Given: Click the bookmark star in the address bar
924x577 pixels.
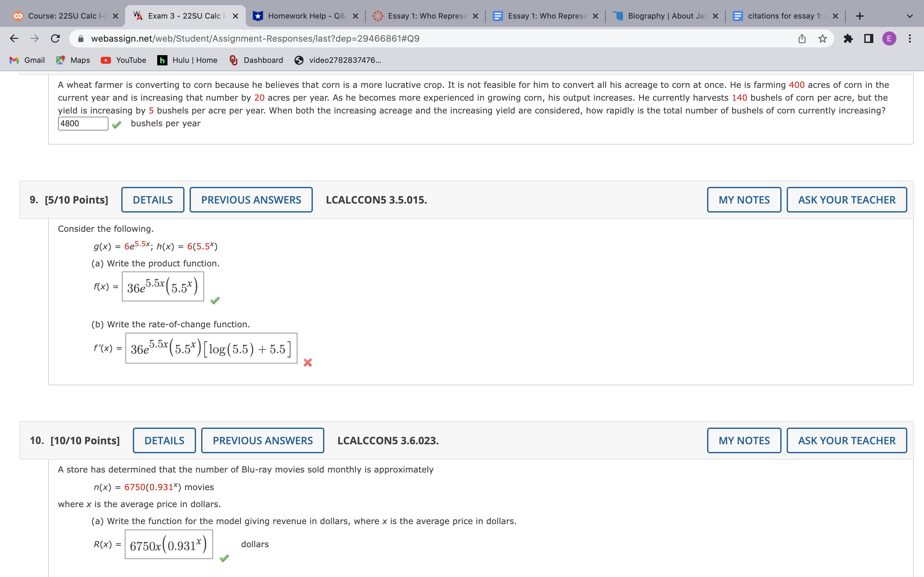Looking at the screenshot, I should click(821, 38).
